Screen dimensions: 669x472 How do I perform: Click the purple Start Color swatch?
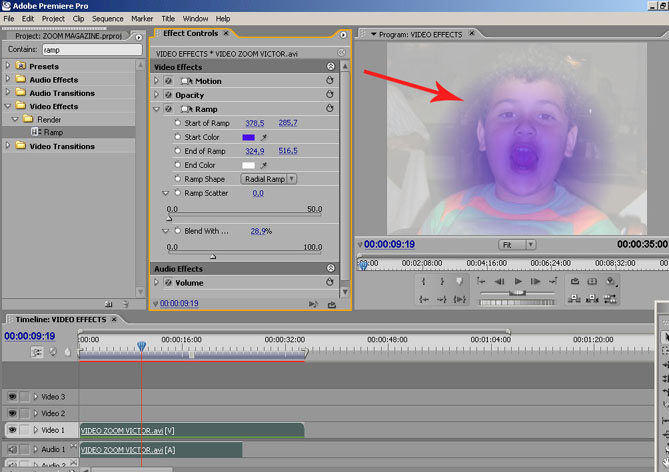tap(248, 137)
